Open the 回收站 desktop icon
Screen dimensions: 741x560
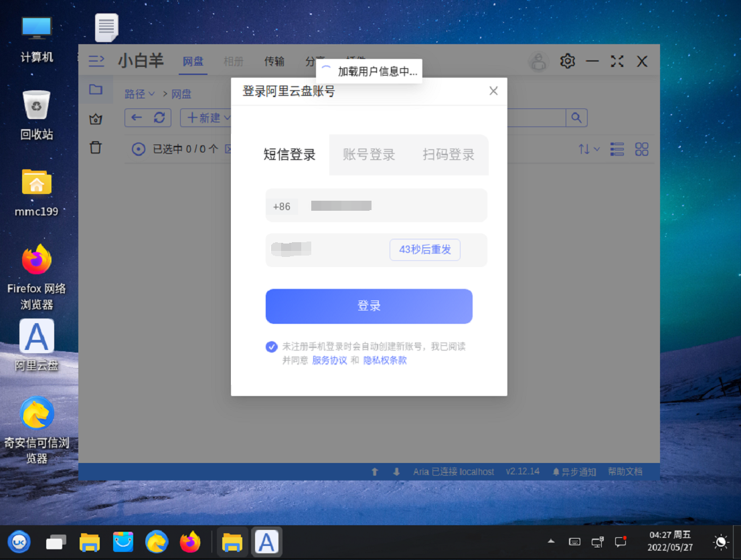36,115
